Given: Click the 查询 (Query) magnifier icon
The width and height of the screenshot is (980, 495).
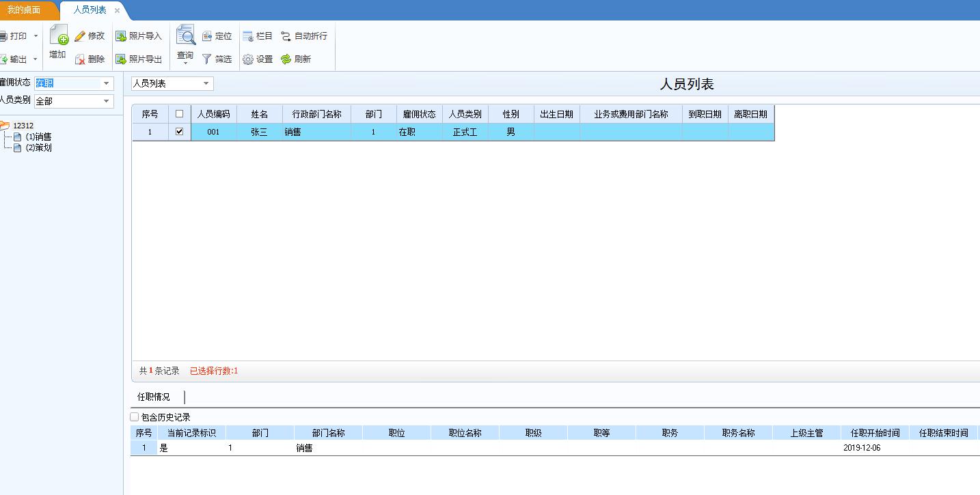Looking at the screenshot, I should [185, 35].
